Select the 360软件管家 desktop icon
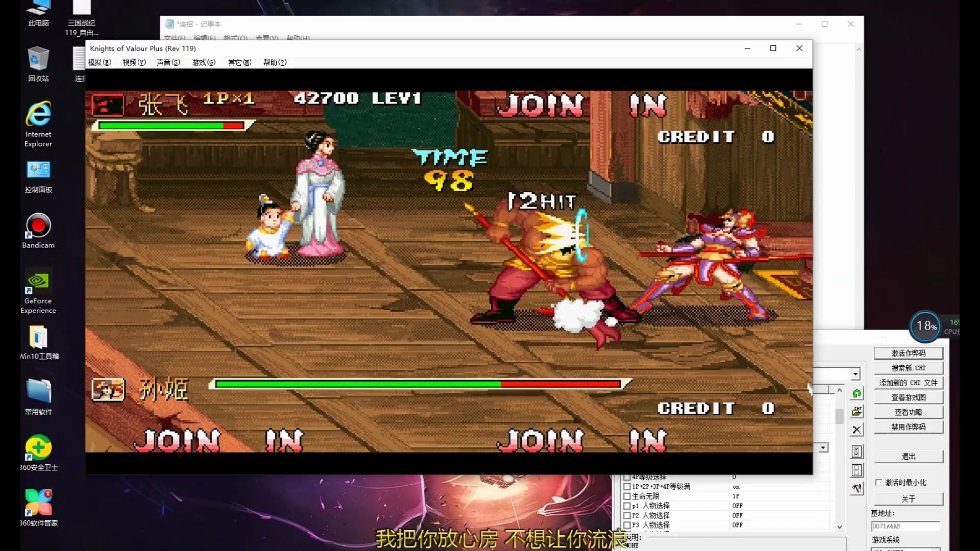980x551 pixels. [38, 508]
